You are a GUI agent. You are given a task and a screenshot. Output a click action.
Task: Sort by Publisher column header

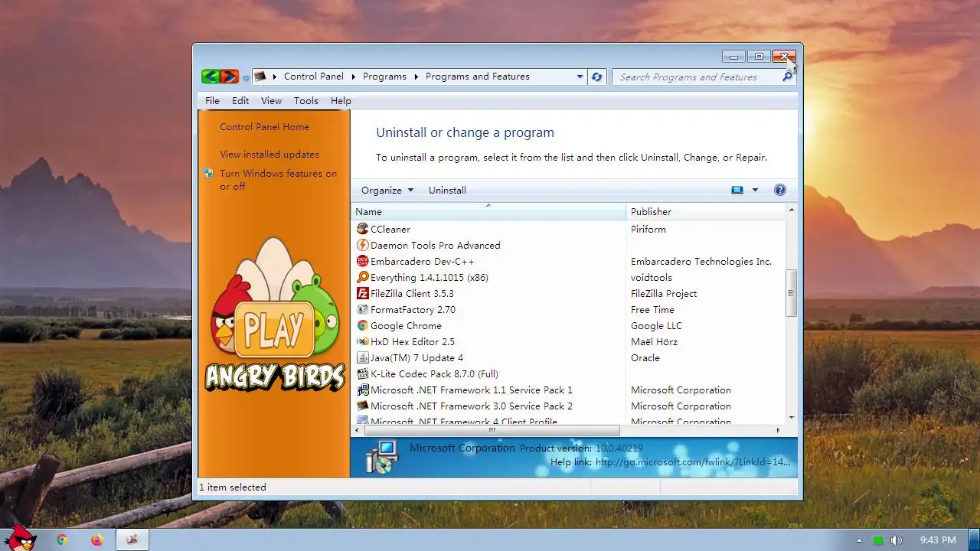[706, 211]
